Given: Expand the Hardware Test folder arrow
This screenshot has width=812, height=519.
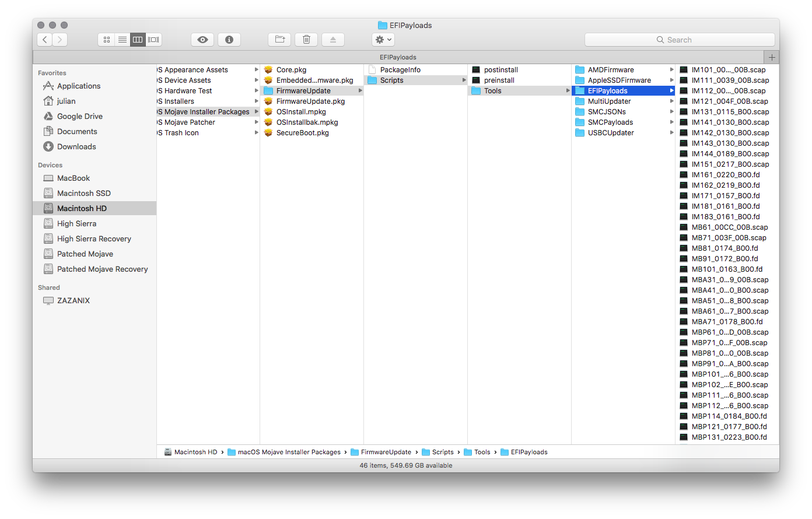Looking at the screenshot, I should [x=256, y=90].
